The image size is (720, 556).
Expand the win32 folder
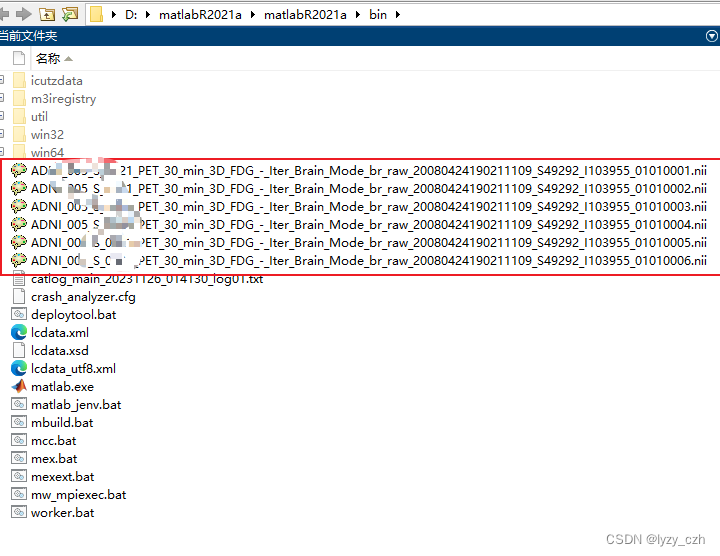pos(1,134)
